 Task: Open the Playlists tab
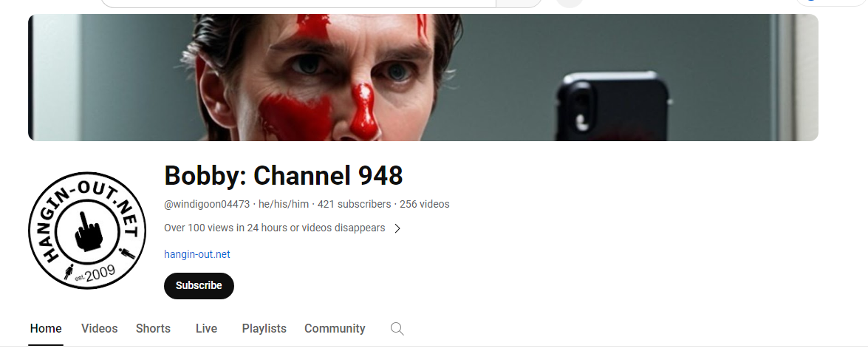264,329
